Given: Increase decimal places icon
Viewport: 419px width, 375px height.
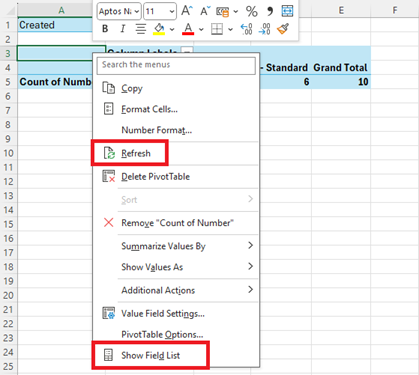Looking at the screenshot, I should [247, 29].
